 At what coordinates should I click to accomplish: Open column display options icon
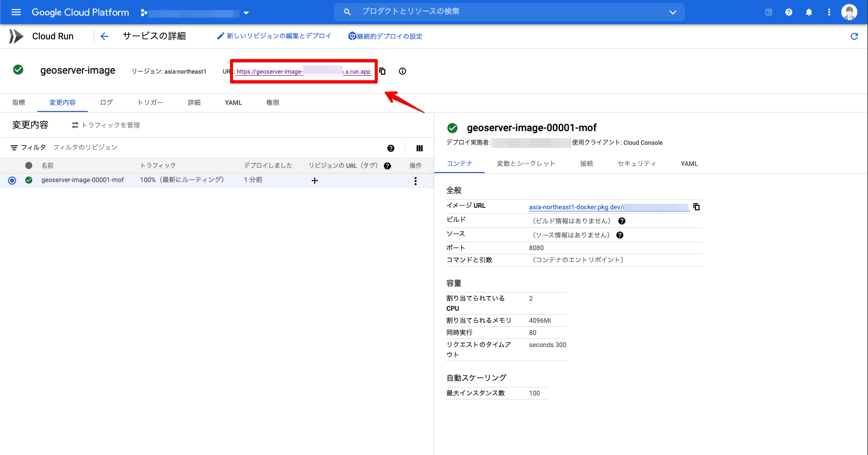pyautogui.click(x=420, y=148)
